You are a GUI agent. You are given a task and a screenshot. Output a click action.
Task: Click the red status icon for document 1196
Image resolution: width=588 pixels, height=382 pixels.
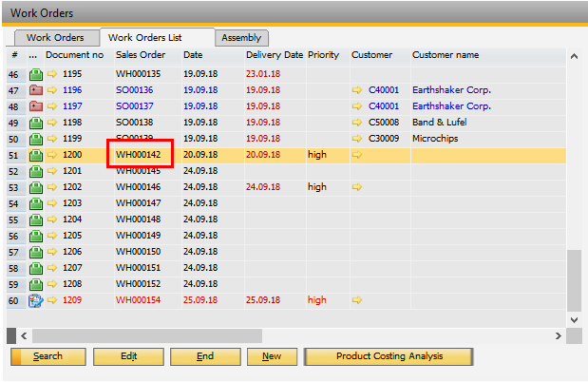(36, 90)
